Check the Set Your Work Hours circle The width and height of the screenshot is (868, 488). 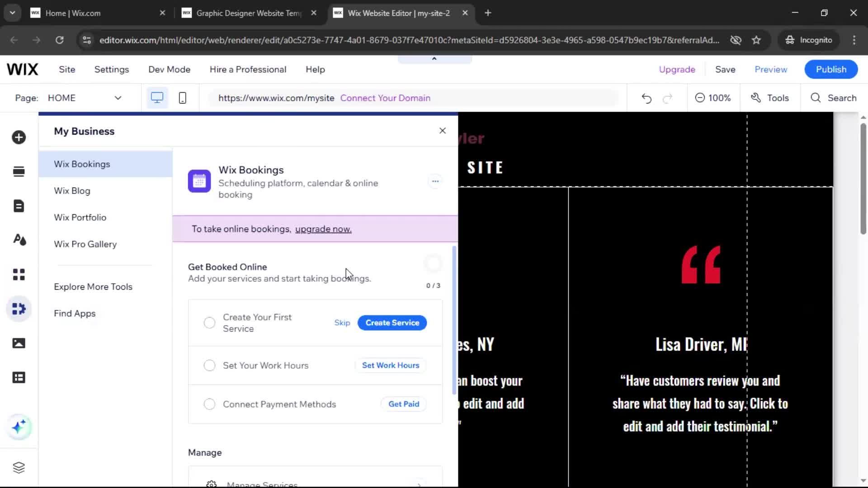209,365
